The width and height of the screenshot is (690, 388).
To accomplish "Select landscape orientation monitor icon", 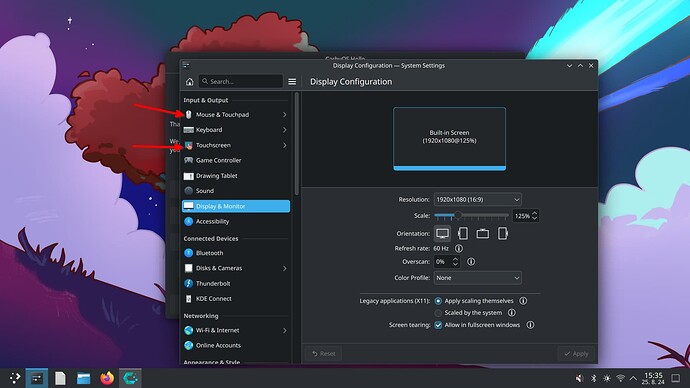I will (442, 234).
